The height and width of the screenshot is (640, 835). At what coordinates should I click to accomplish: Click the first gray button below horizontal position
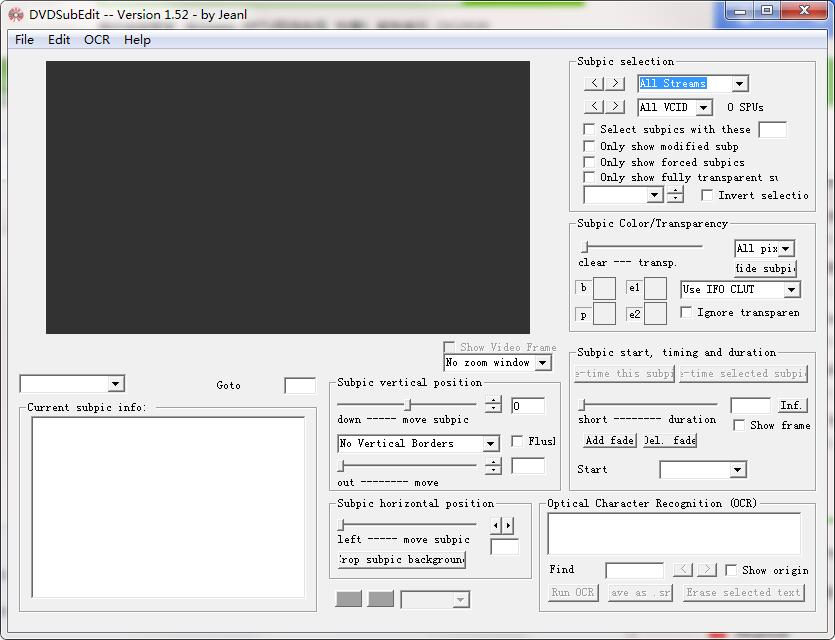pos(349,598)
